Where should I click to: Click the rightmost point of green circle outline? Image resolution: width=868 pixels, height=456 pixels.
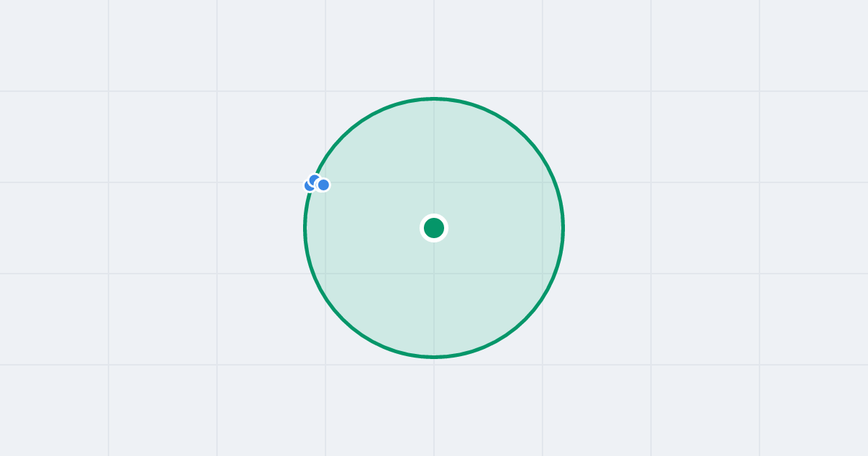tap(563, 228)
